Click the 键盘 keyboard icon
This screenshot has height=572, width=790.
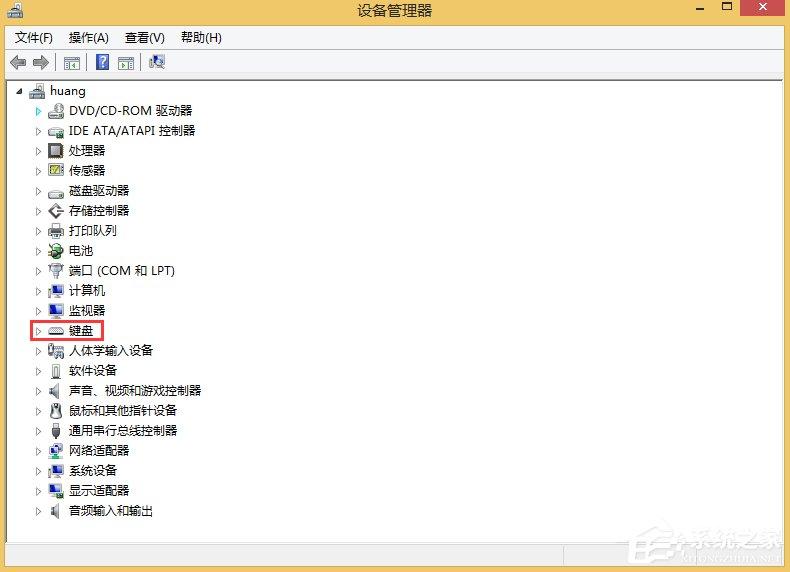coord(56,331)
